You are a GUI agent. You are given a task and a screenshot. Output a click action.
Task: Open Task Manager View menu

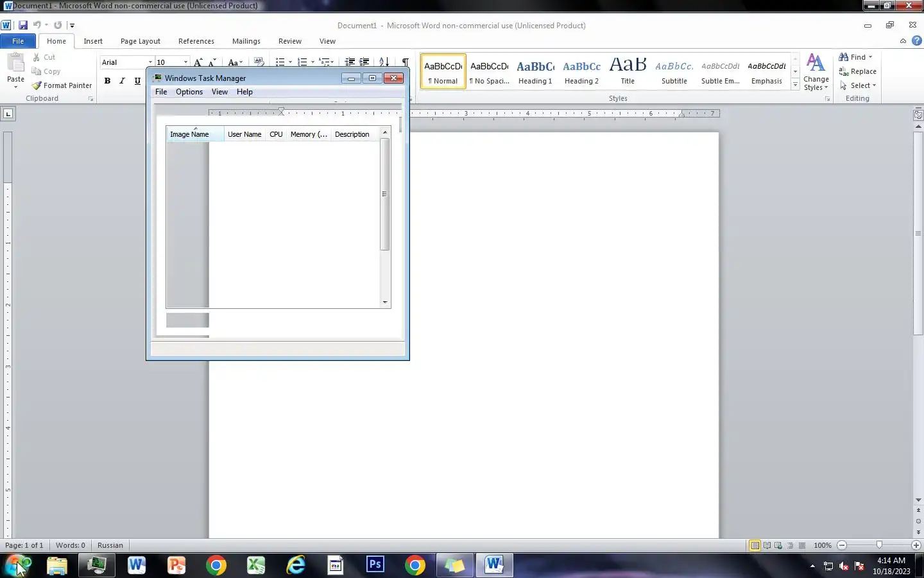coord(219,92)
